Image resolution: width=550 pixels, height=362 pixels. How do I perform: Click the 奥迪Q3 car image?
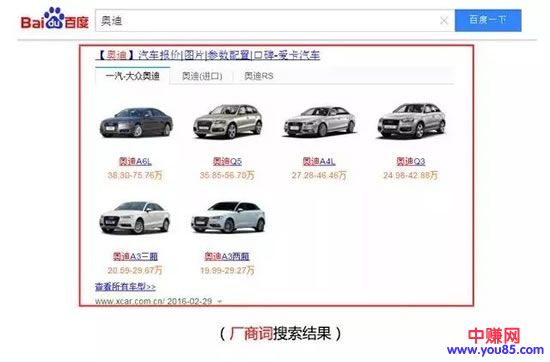pyautogui.click(x=411, y=120)
